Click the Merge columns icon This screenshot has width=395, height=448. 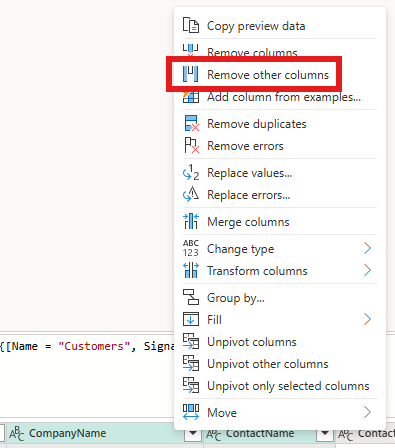tap(191, 222)
